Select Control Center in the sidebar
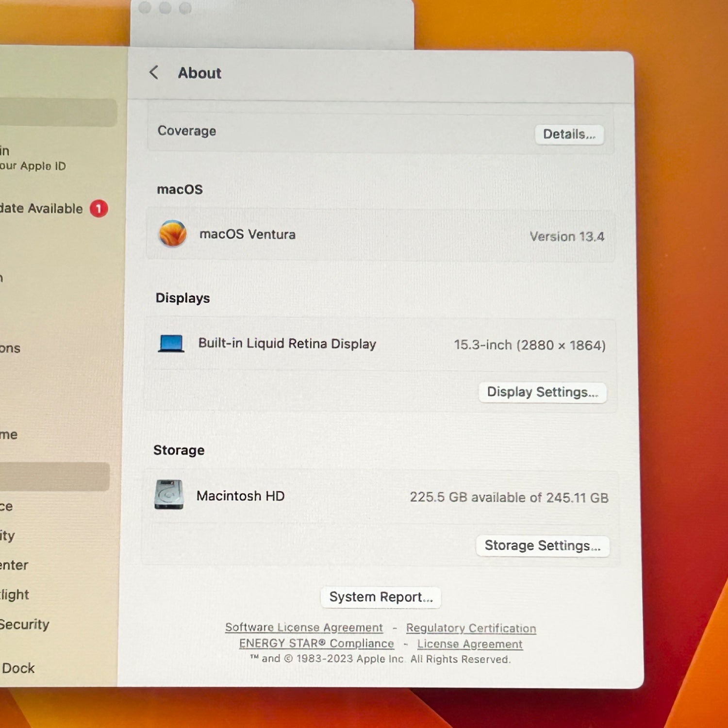The image size is (728, 728). point(15,565)
